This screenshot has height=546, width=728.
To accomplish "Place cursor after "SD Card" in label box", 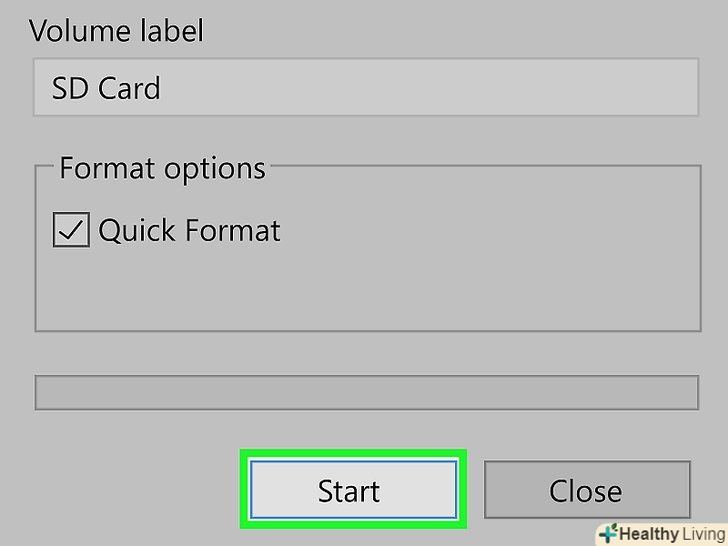I will tap(164, 88).
